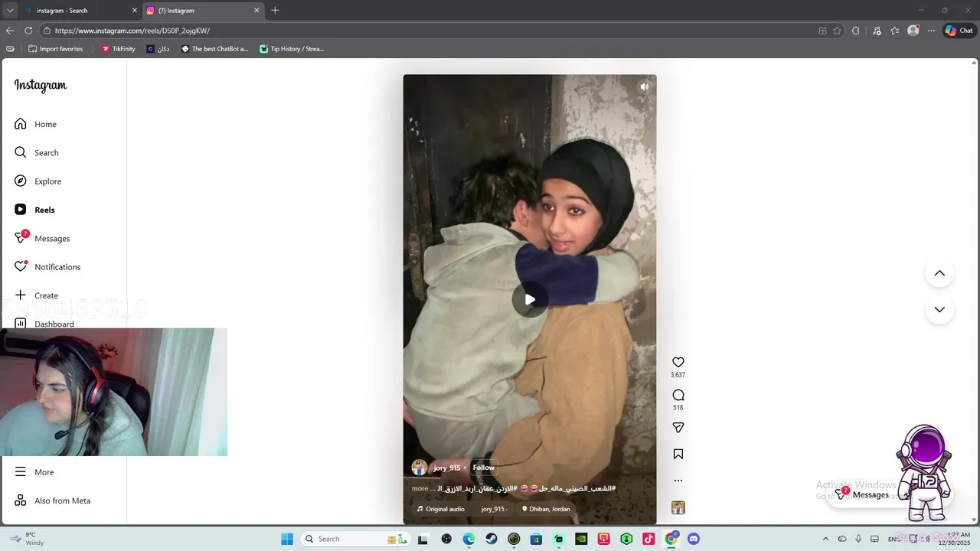Screen dimensions: 980x551
Task: Close the '(7) Instagram' tab
Action: coord(256,11)
